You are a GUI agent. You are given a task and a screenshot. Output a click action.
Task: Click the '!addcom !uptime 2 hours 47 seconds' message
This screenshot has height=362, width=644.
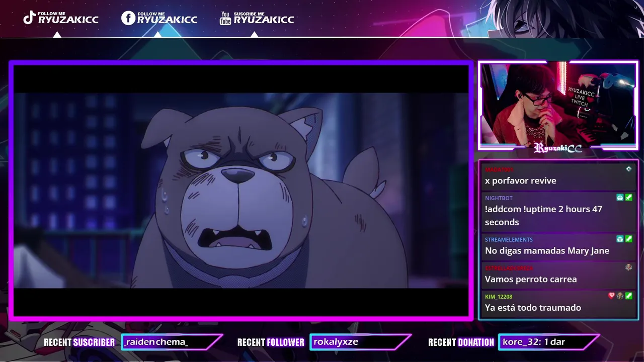point(543,216)
